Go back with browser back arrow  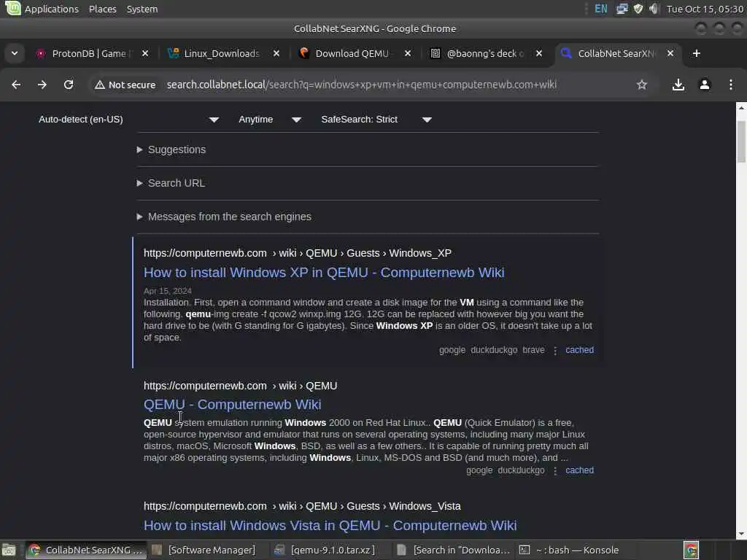point(16,85)
